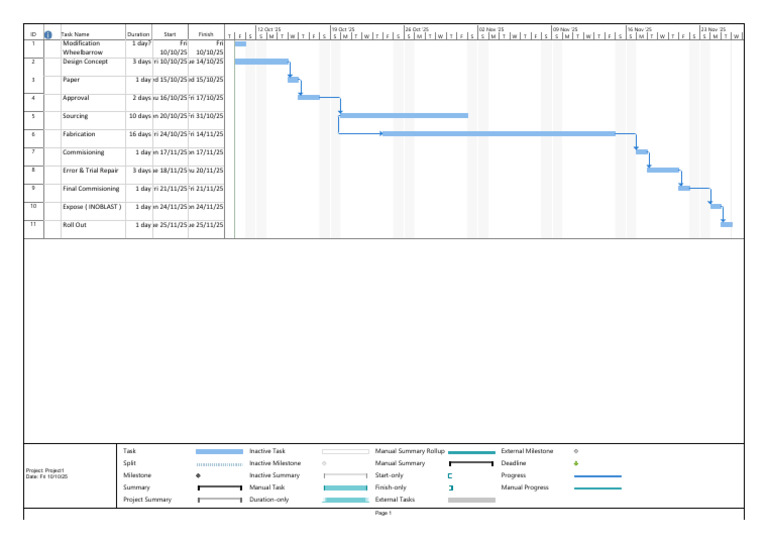The height and width of the screenshot is (543, 768).
Task: Click the Summary bracket bar symbol in legend
Action: coord(219,488)
